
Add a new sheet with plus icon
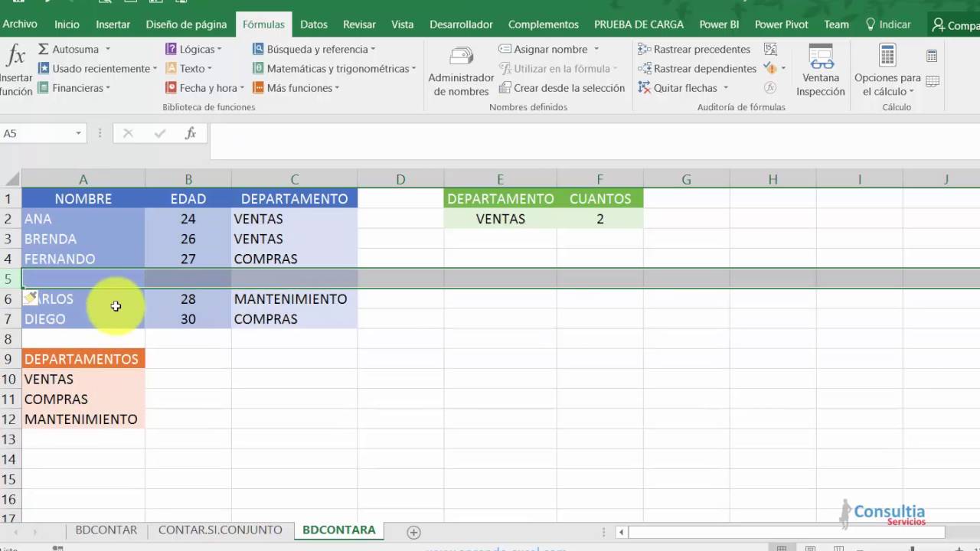point(413,531)
